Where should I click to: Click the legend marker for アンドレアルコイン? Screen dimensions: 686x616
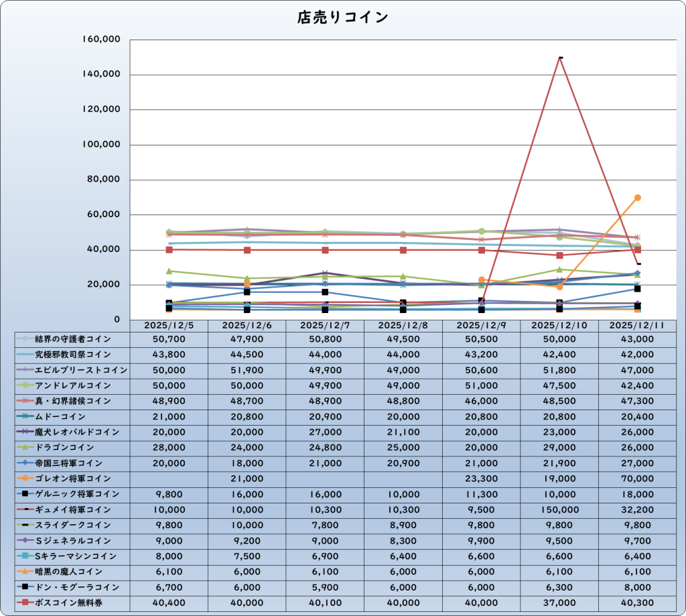click(x=25, y=386)
